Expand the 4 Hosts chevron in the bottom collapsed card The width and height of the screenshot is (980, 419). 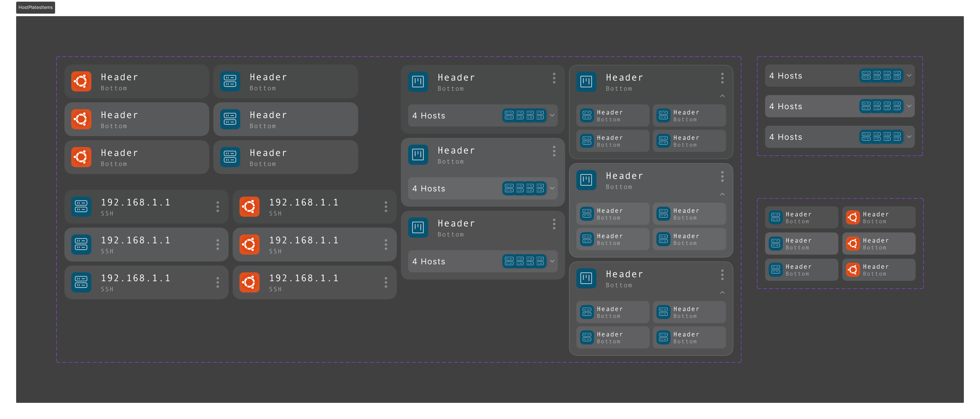[552, 261]
